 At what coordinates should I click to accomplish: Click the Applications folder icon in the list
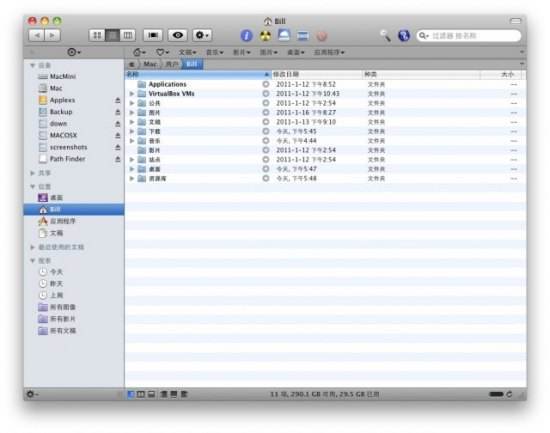(x=142, y=84)
